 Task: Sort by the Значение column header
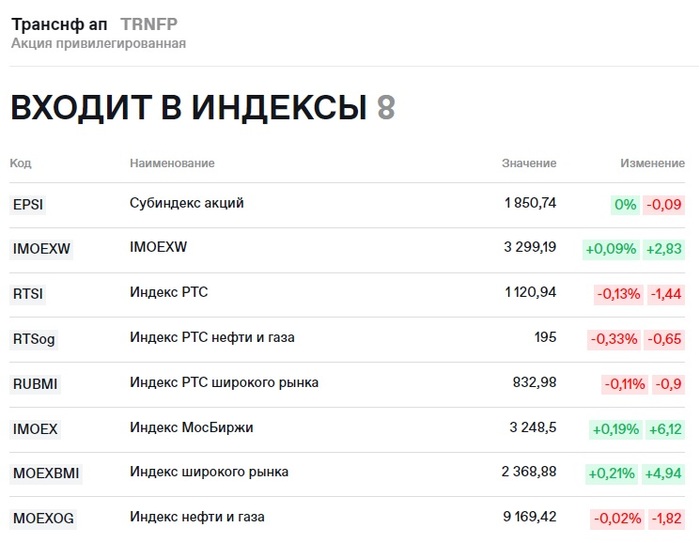tap(529, 163)
